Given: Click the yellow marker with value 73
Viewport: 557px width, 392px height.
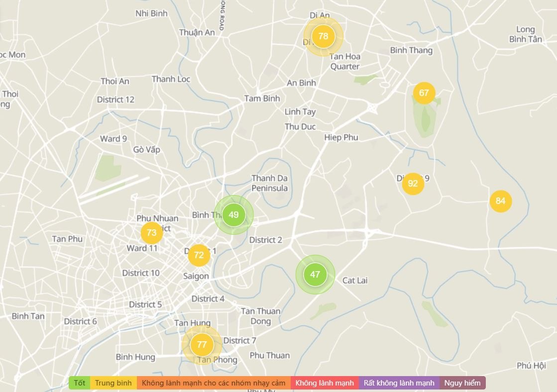Looking at the screenshot, I should [x=151, y=233].
